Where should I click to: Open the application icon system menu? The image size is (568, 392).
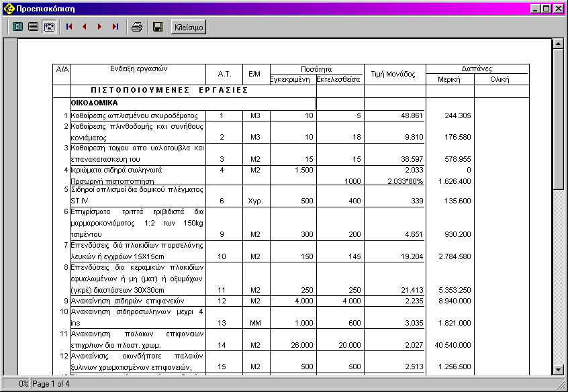click(x=9, y=9)
